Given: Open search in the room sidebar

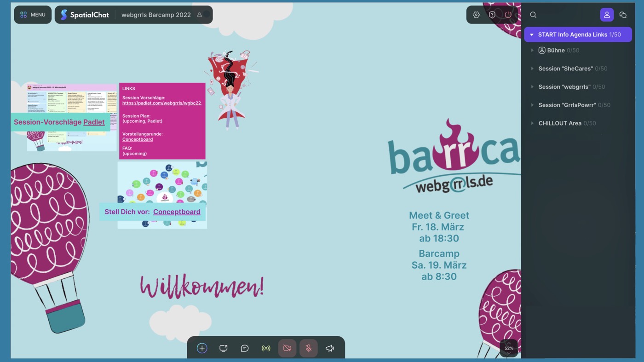Looking at the screenshot, I should (x=533, y=15).
